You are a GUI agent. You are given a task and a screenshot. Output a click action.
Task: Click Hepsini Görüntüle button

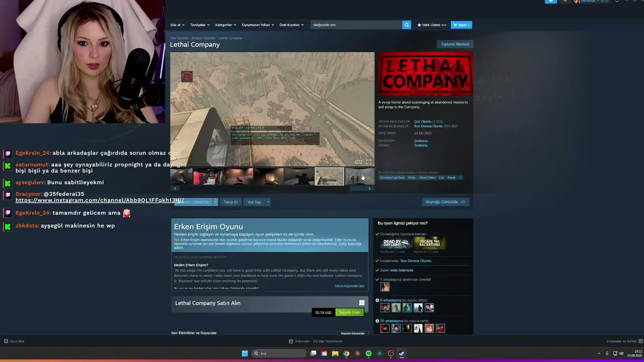(x=353, y=333)
